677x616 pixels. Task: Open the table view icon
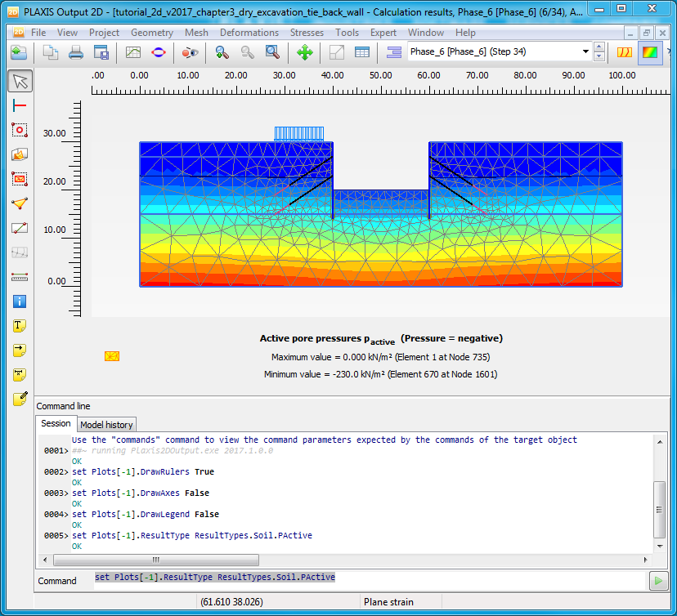tap(361, 52)
